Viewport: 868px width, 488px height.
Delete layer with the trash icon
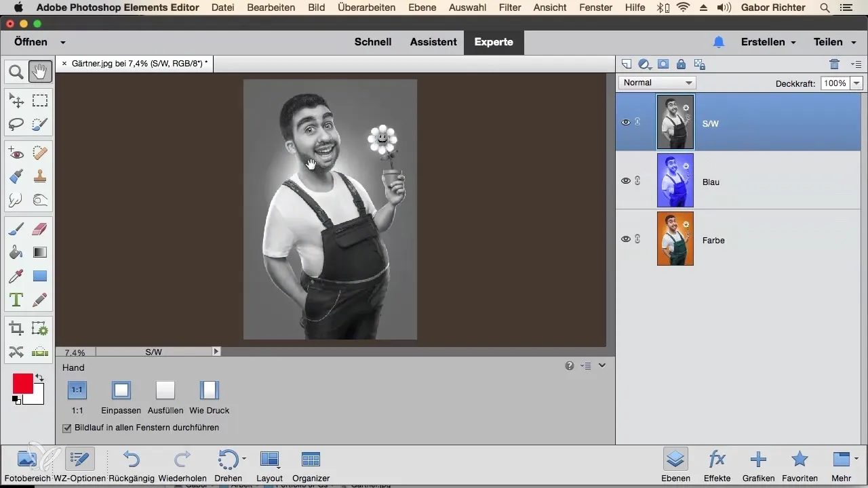tap(834, 64)
